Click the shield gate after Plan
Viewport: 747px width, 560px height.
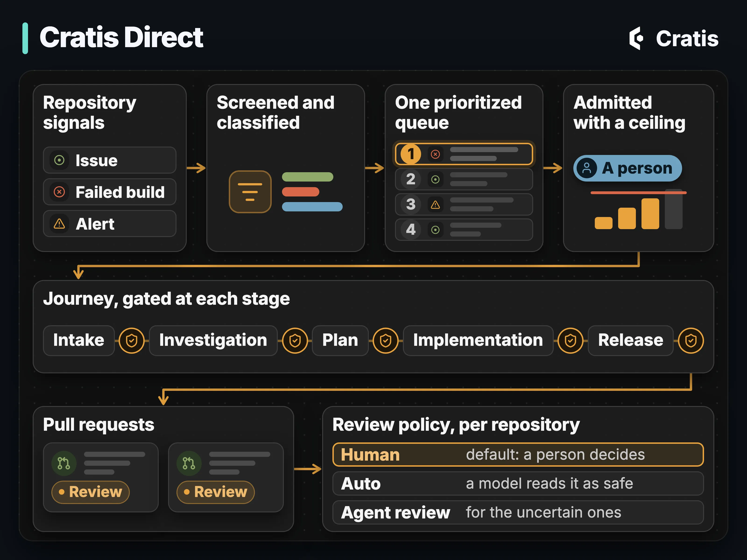(x=385, y=341)
